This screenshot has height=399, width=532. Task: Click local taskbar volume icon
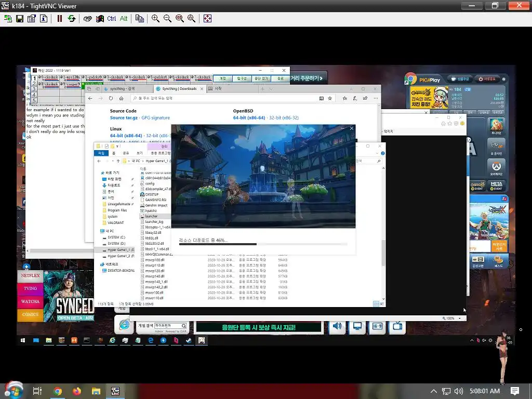point(458,391)
